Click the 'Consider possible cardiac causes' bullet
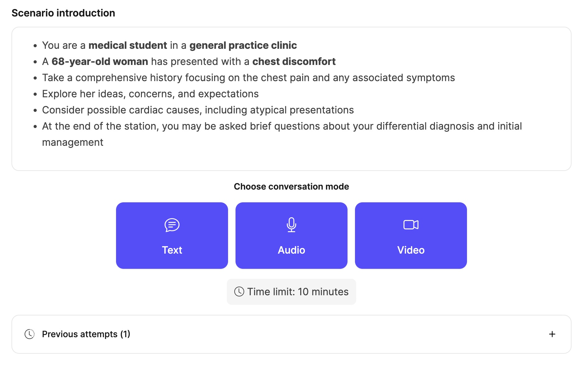This screenshot has height=372, width=588. pyautogui.click(x=198, y=110)
